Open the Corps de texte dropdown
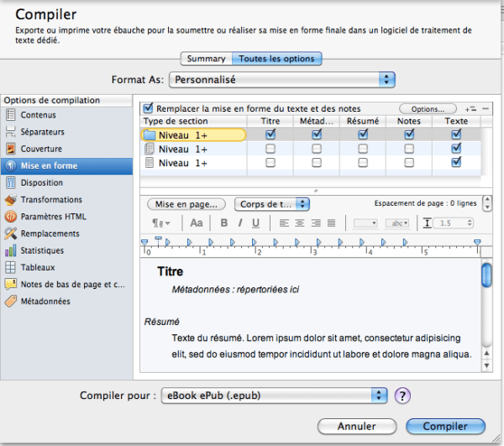The image size is (504, 446). (272, 204)
